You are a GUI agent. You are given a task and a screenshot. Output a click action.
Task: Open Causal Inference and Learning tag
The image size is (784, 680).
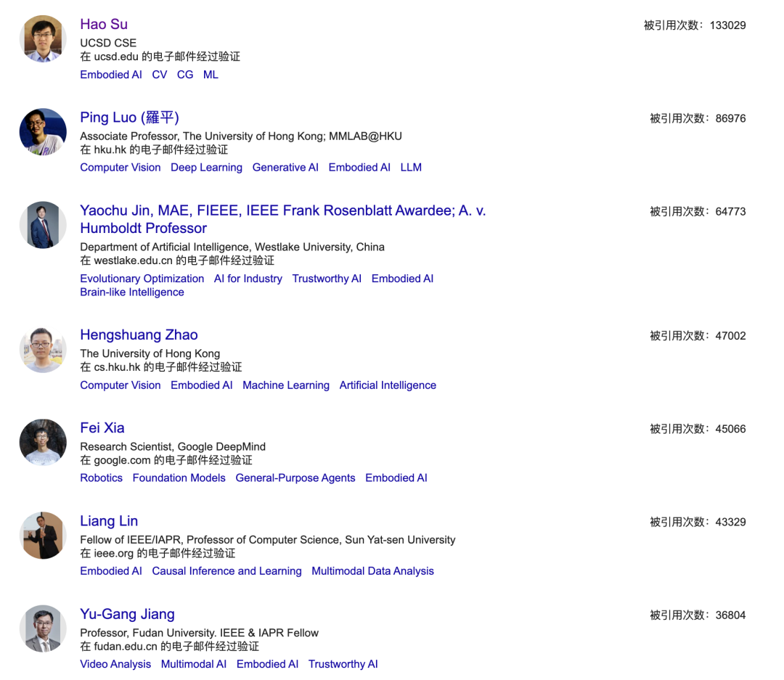coord(226,571)
